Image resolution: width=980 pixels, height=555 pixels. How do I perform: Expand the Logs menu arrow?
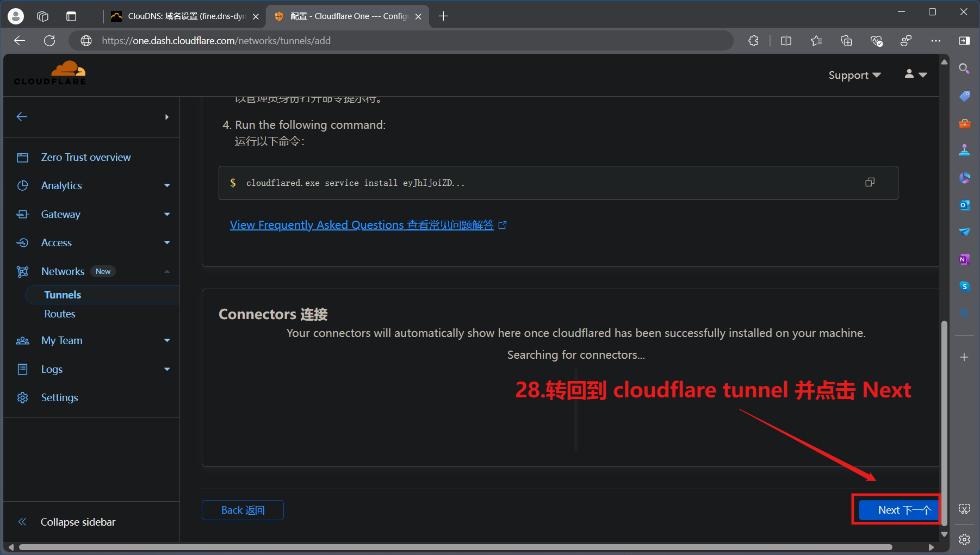[167, 369]
